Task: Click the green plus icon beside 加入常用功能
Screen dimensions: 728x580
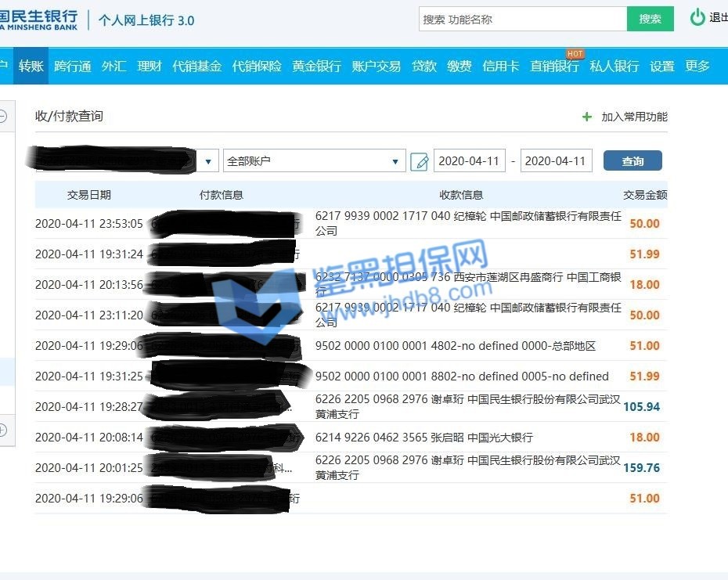Action: pyautogui.click(x=587, y=117)
